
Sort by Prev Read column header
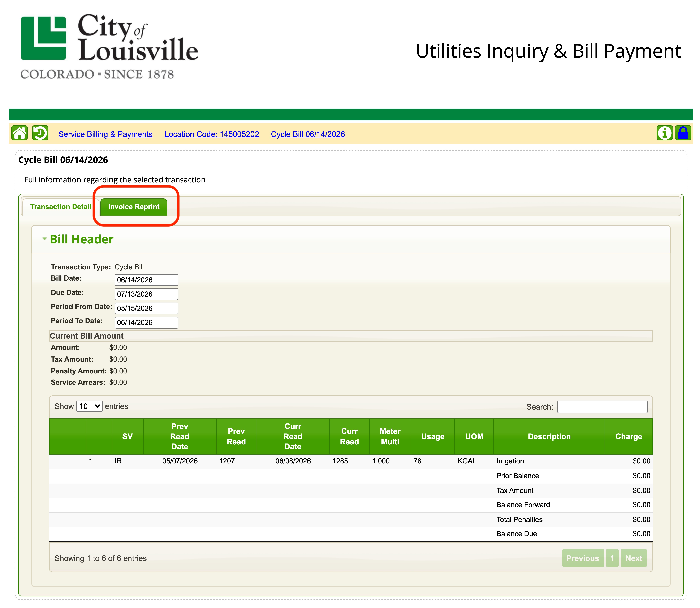tap(236, 436)
